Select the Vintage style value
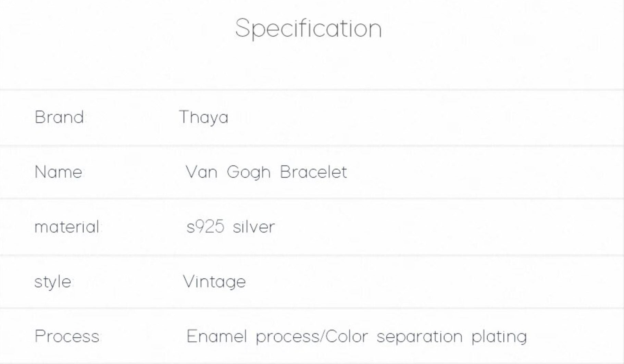 (x=214, y=282)
